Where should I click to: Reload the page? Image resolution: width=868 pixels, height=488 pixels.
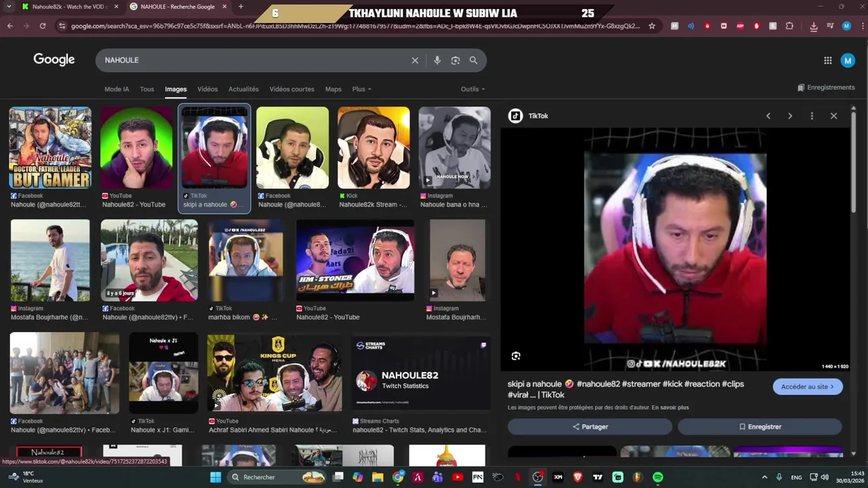pos(42,26)
